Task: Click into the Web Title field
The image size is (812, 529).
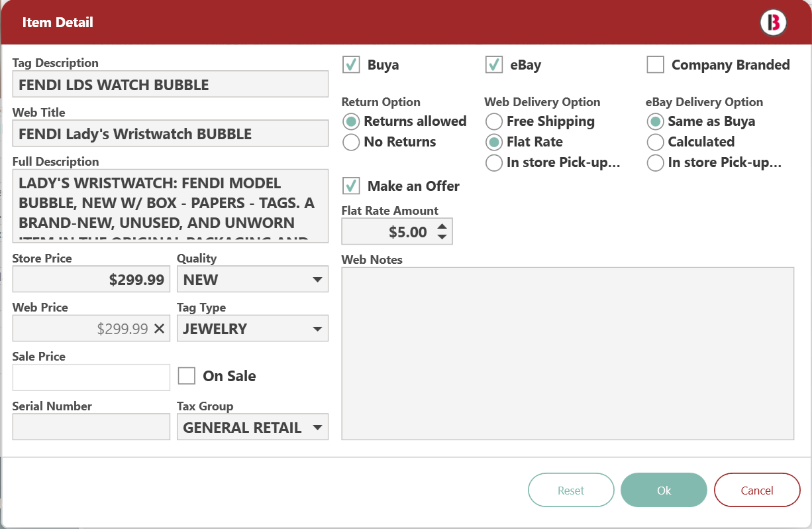Action: point(170,133)
